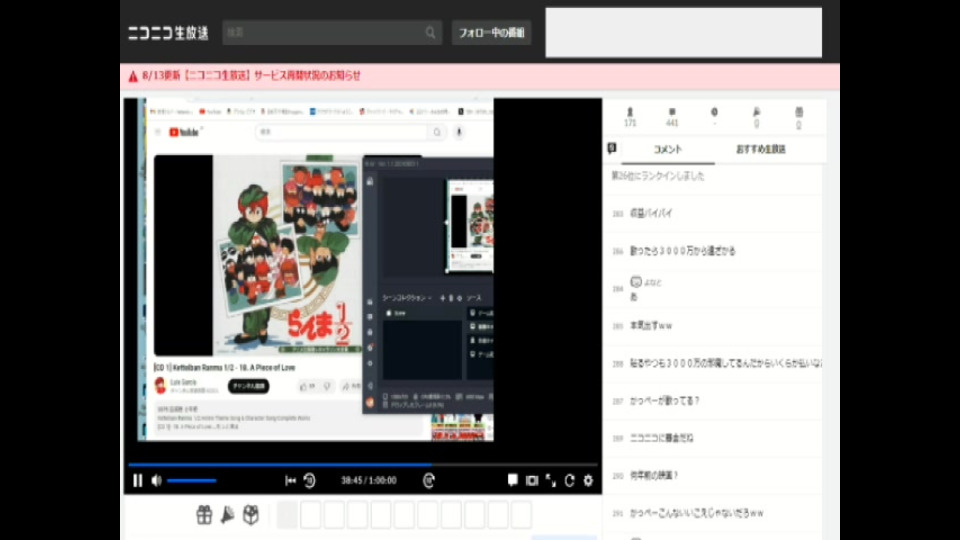Skip forward 10 seconds in the player
The width and height of the screenshot is (960, 540).
click(x=429, y=481)
